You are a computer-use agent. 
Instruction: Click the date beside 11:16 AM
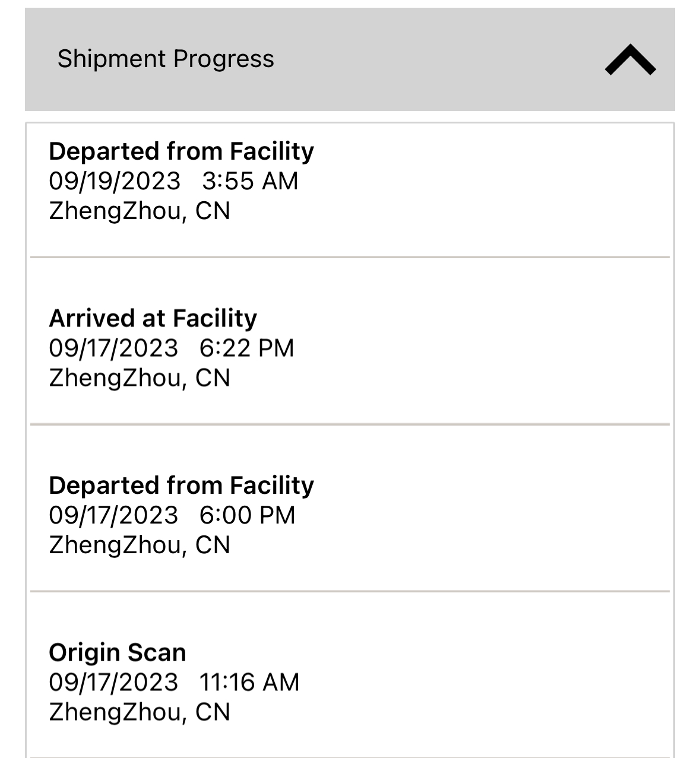(x=113, y=683)
